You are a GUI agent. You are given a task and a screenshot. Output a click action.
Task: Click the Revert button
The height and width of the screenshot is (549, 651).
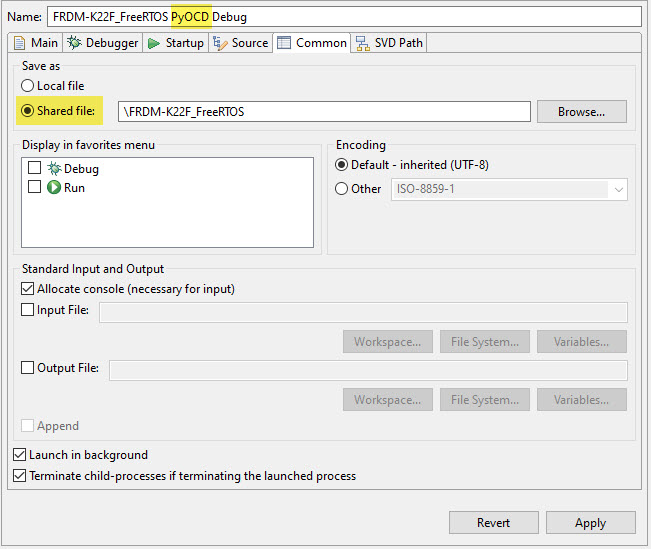pyautogui.click(x=494, y=522)
